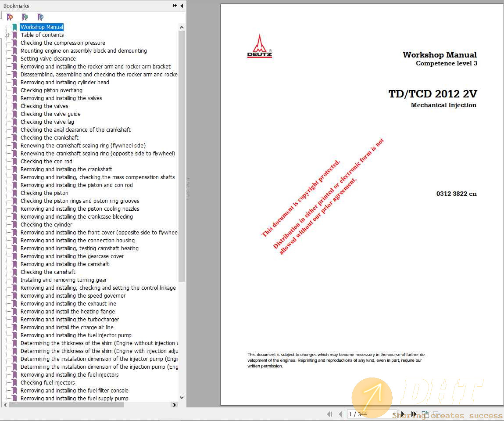The height and width of the screenshot is (421, 504).
Task: Open the fuel injector pump removal bookmark
Action: (76, 335)
